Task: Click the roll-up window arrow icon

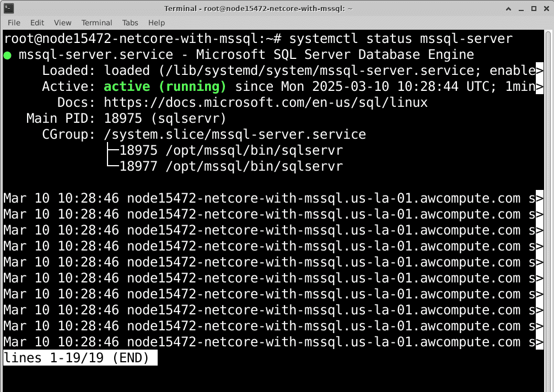Action: [x=509, y=8]
